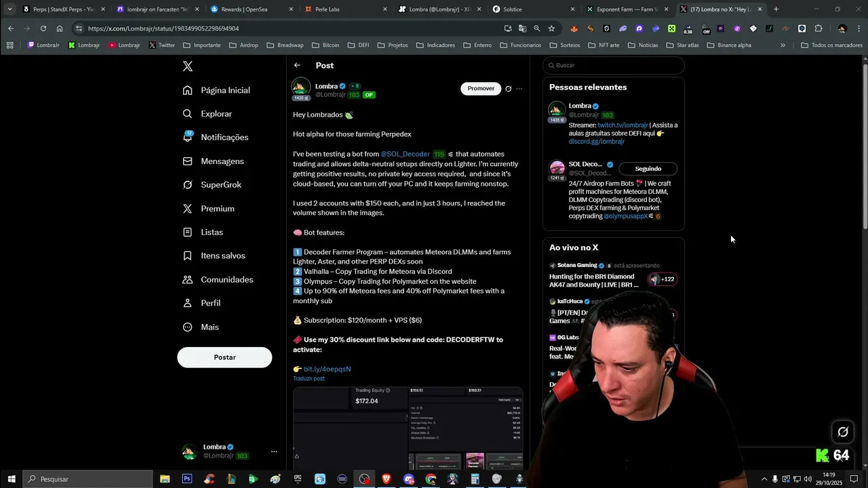Image resolution: width=868 pixels, height=488 pixels.
Task: Bookmark this page with the star icon
Action: [551, 28]
